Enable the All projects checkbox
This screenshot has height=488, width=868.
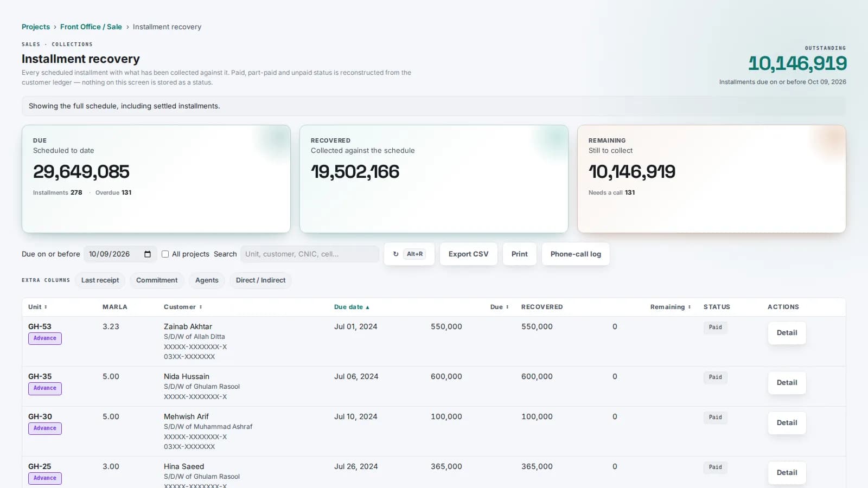click(165, 254)
